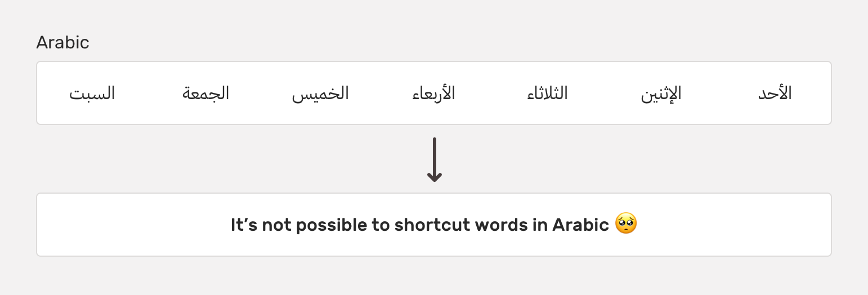The image size is (868, 295).
Task: Click the word "not" in the message
Action: (x=276, y=225)
